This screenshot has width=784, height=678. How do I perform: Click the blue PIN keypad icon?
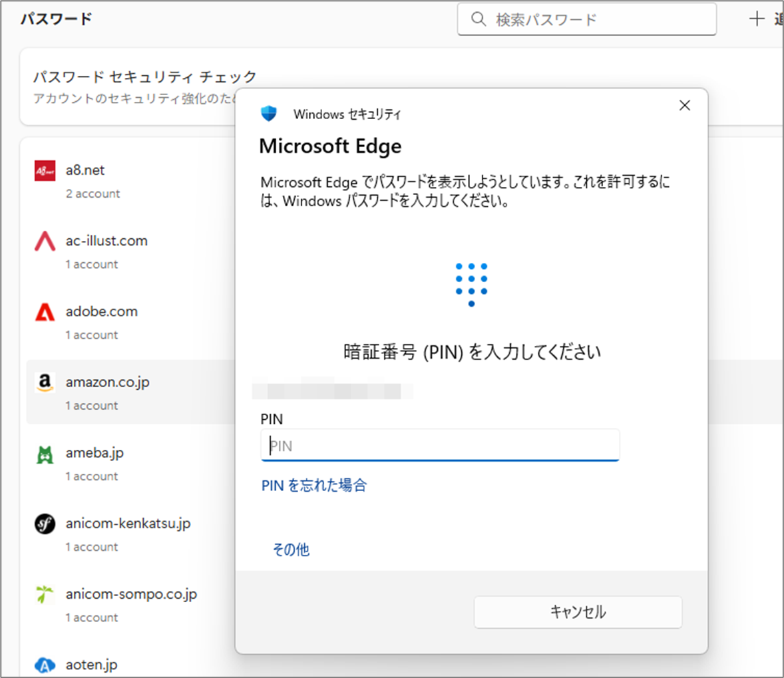(471, 283)
